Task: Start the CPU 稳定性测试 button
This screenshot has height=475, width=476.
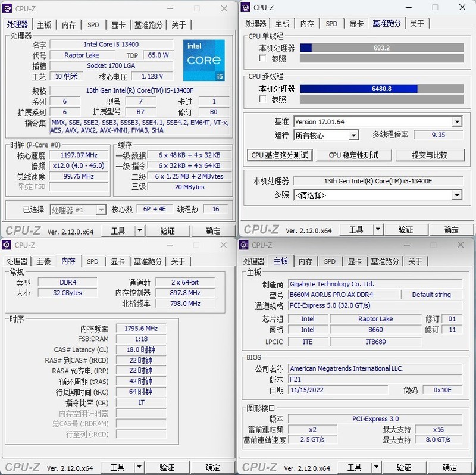Action: point(353,155)
